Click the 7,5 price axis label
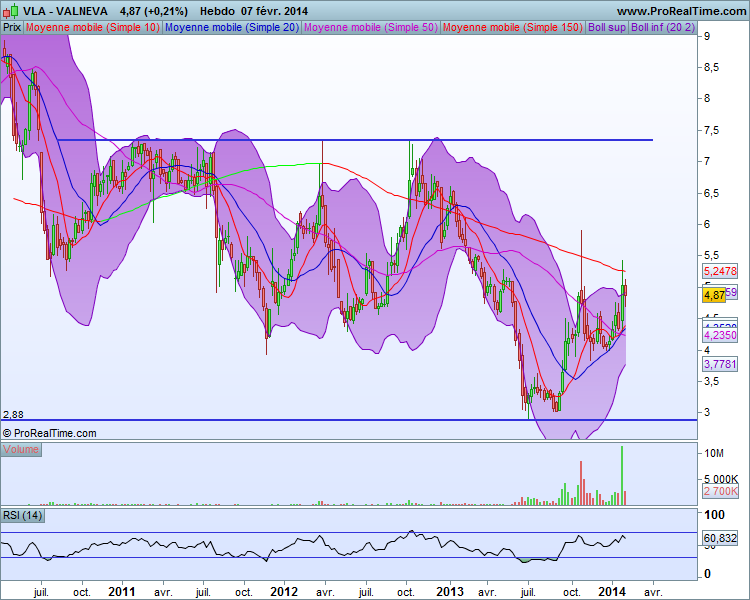This screenshot has width=750, height=600. (x=711, y=130)
